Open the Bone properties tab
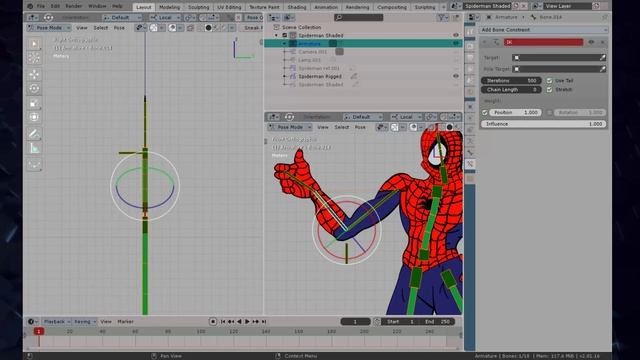Screen dimensions: 640x360 (x=470, y=152)
